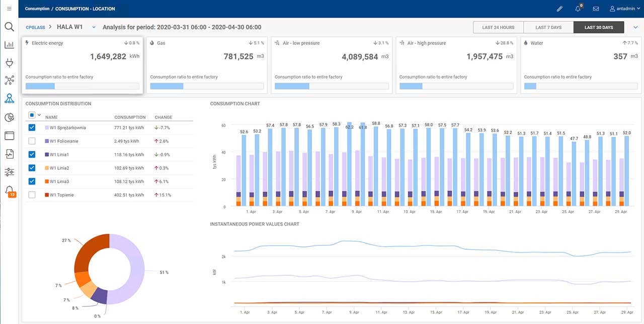
Task: Switch to Last 24 Hours tab
Action: (x=498, y=27)
